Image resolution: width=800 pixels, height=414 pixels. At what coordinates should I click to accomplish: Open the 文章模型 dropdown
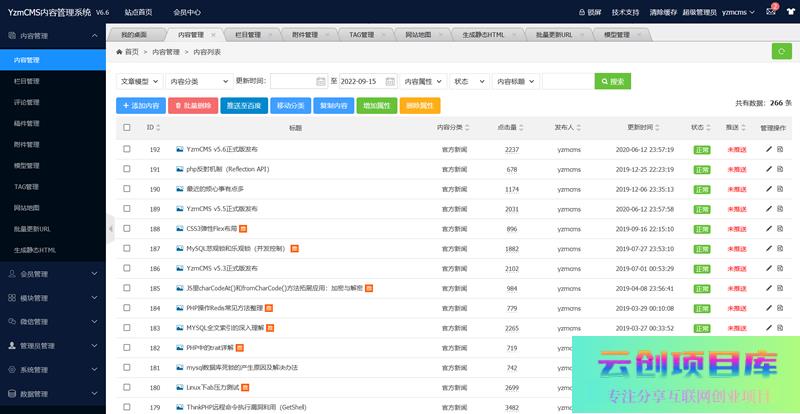click(136, 81)
